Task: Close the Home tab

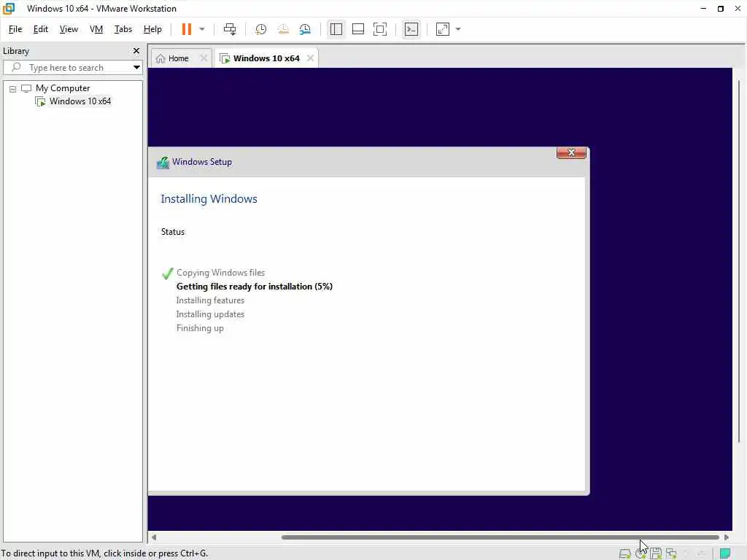Action: [204, 58]
